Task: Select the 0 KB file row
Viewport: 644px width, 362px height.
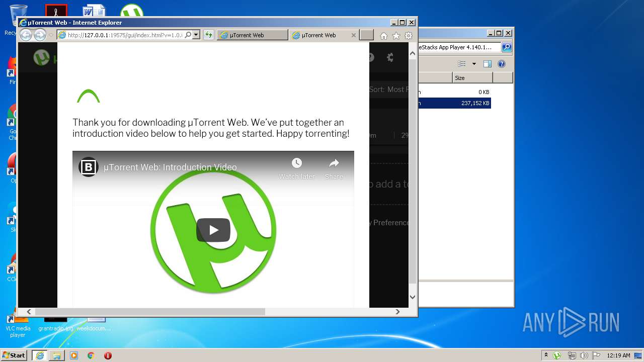Action: pos(454,92)
